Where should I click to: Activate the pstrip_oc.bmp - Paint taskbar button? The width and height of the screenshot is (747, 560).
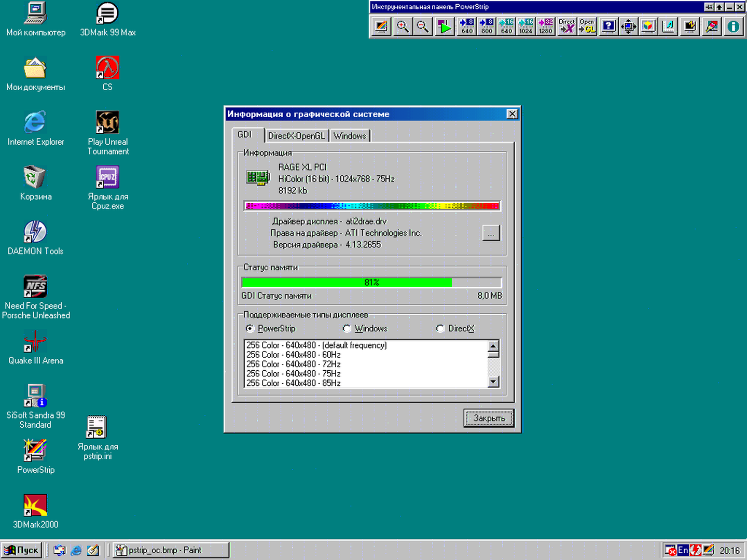pyautogui.click(x=171, y=550)
